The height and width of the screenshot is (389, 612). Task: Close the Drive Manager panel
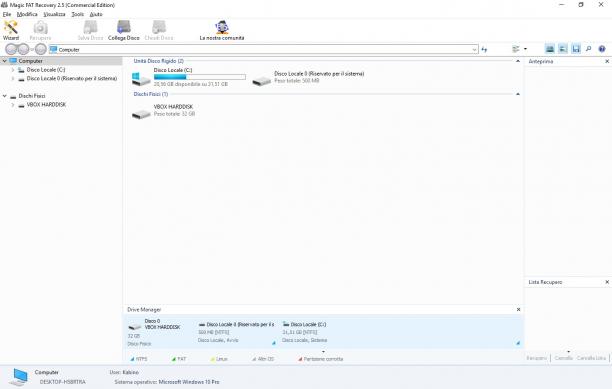pos(518,309)
